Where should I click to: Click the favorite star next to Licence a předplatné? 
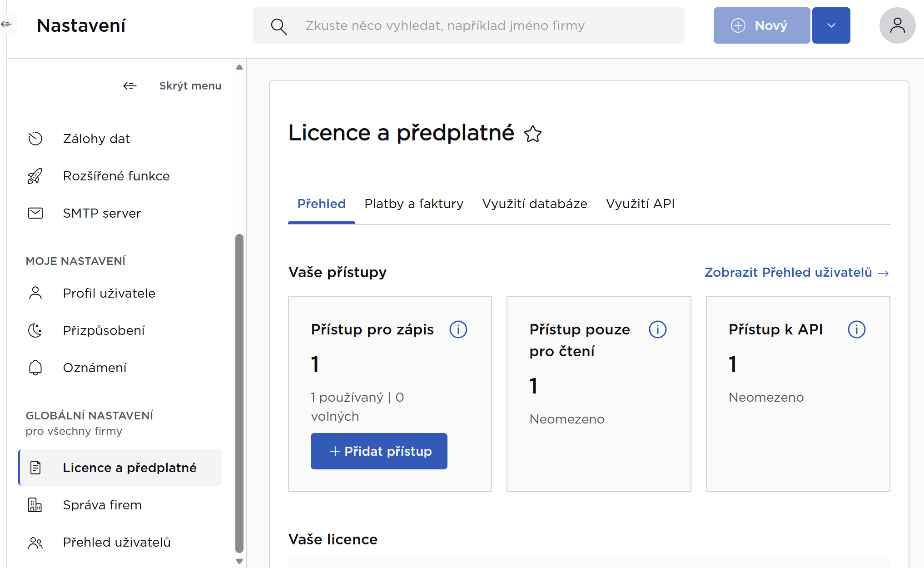tap(532, 134)
